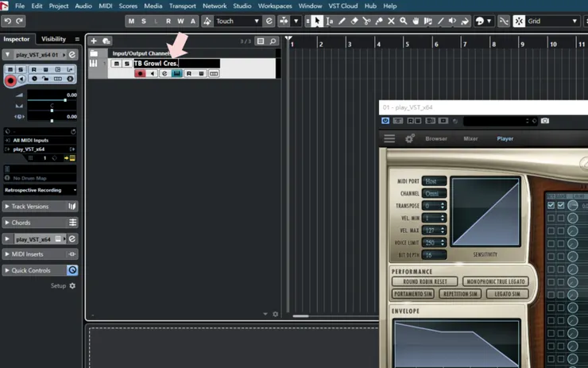Click Repetition Sim button

click(x=460, y=294)
